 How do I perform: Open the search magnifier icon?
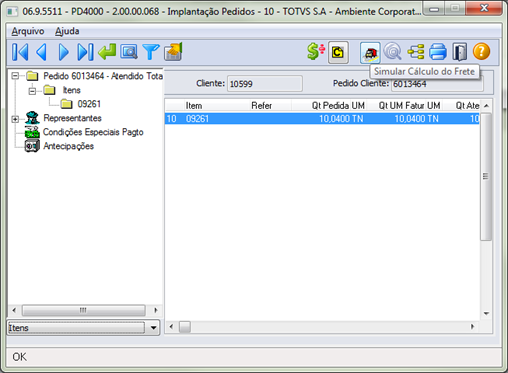click(129, 52)
